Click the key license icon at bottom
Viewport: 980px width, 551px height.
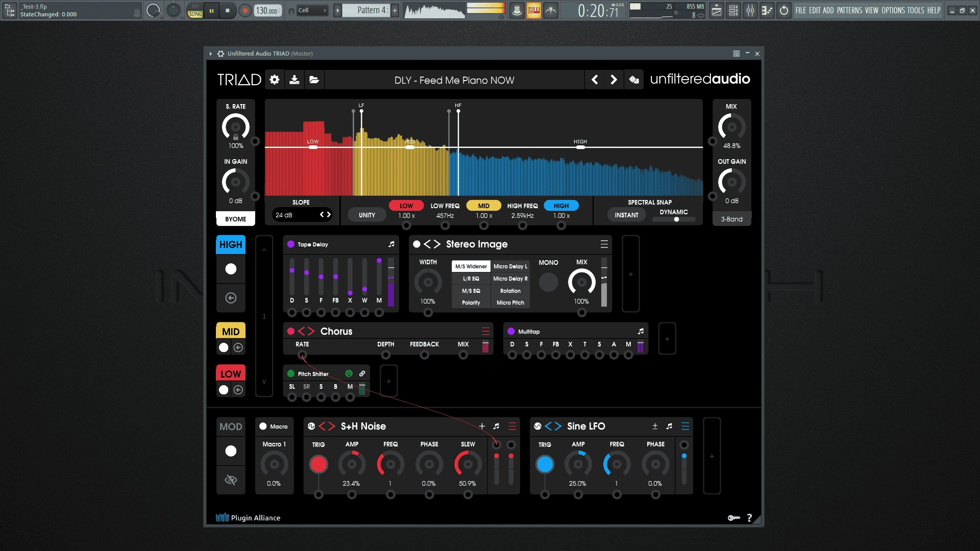[x=733, y=518]
